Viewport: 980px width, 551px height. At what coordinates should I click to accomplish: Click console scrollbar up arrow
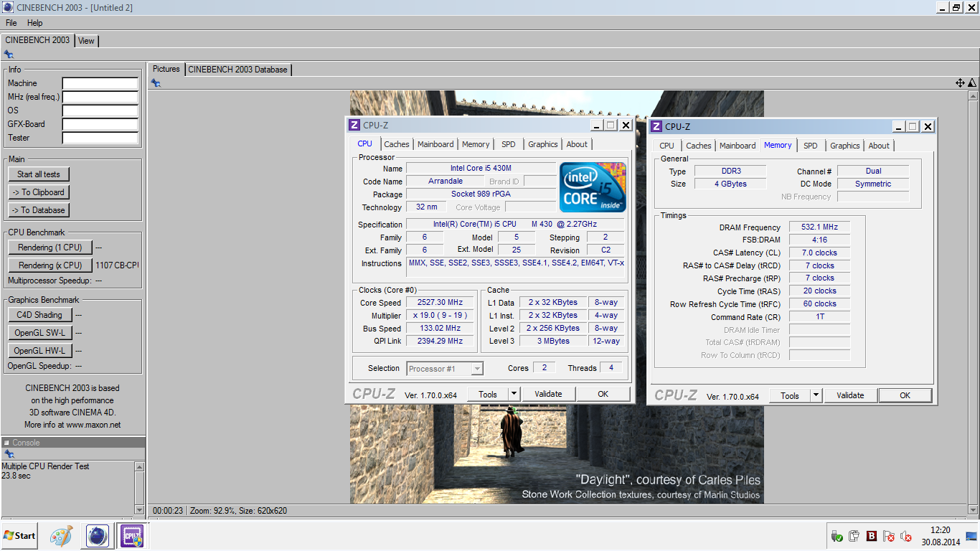tap(139, 466)
